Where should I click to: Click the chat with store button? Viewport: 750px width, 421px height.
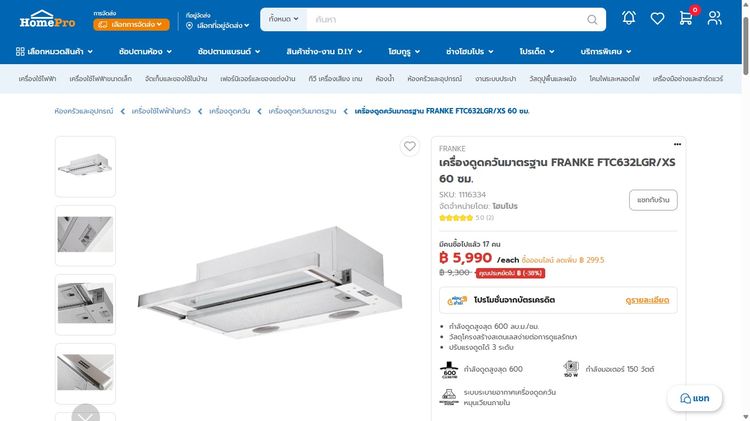click(653, 200)
